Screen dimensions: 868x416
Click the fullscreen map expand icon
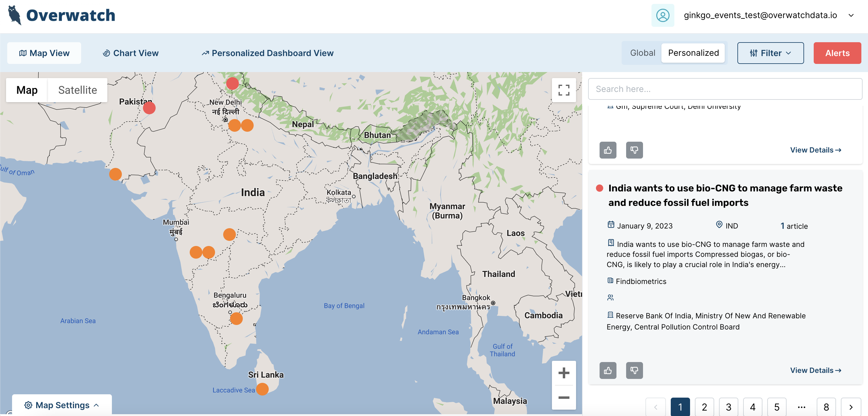pyautogui.click(x=563, y=90)
